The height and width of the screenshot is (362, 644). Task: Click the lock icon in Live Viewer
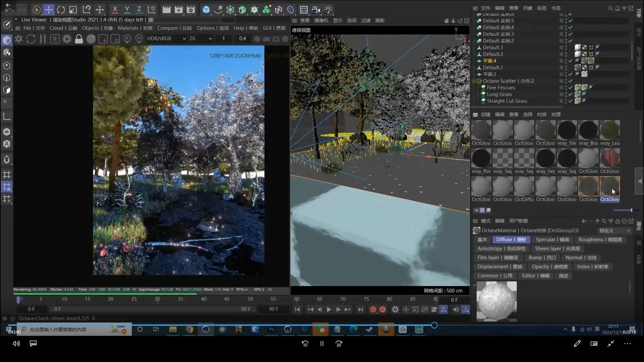click(x=79, y=39)
